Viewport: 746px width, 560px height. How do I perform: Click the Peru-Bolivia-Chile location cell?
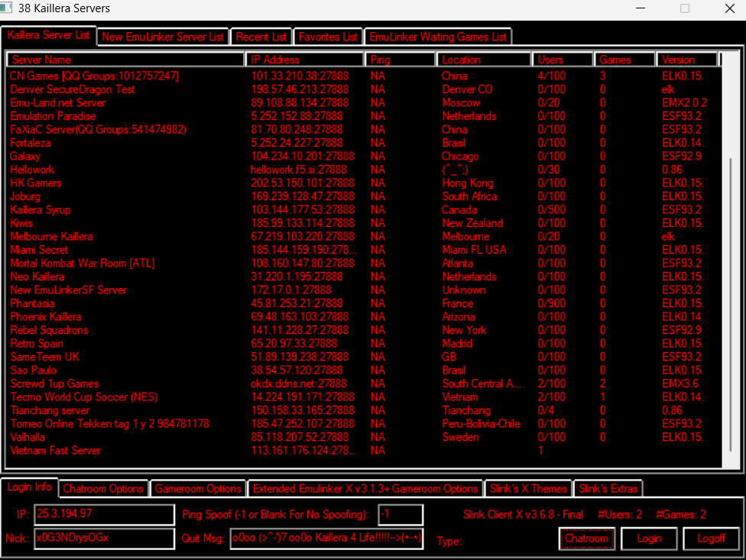(481, 423)
